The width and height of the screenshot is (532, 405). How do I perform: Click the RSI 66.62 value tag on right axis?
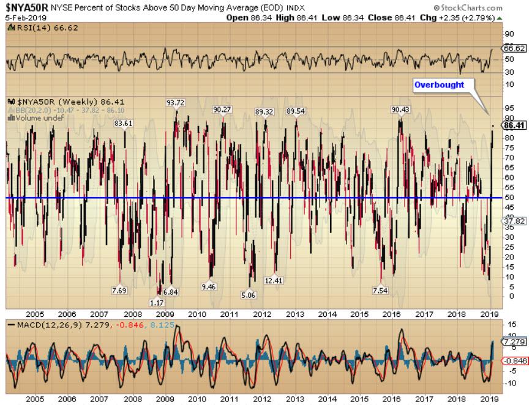pyautogui.click(x=514, y=48)
